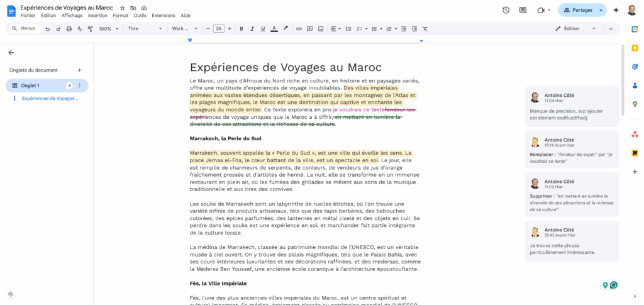This screenshot has width=644, height=305.
Task: Open bulleted list options arrow
Action: click(381, 29)
